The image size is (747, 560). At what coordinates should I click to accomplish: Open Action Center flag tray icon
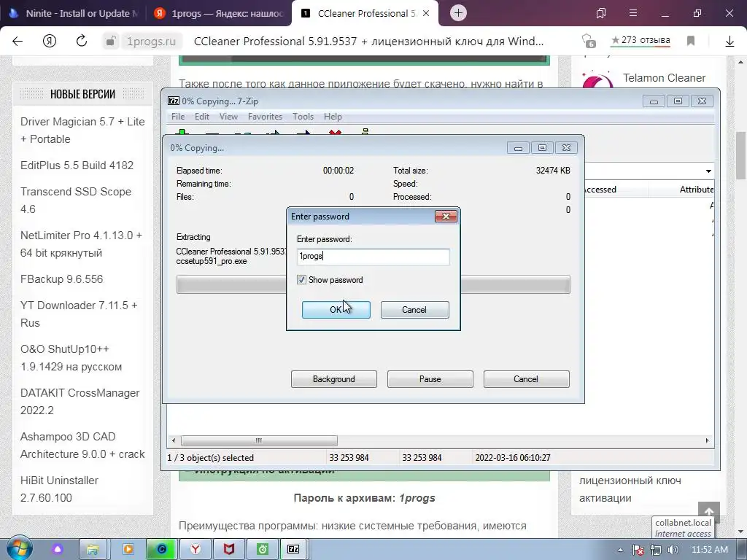pos(638,550)
